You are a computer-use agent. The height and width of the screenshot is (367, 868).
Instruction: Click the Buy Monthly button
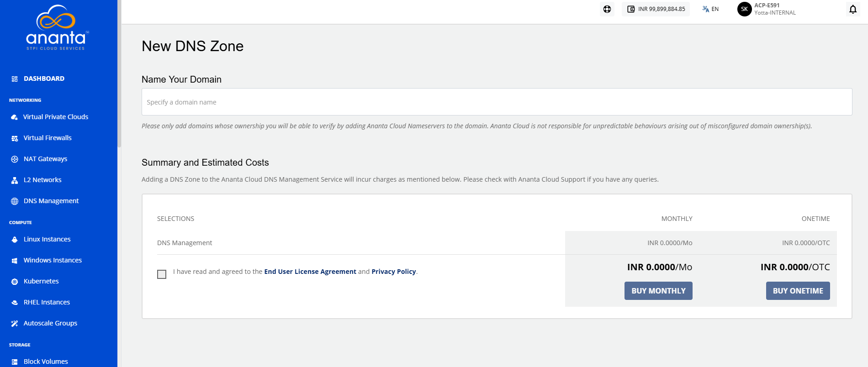point(658,291)
